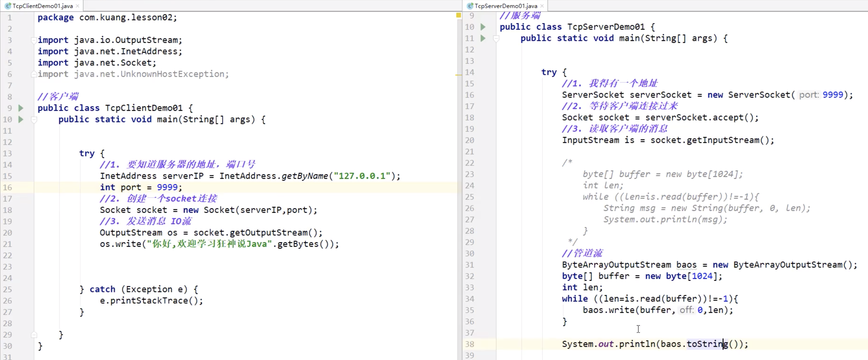
Task: Click yellow warning mark on client error stripe
Action: click(x=458, y=75)
